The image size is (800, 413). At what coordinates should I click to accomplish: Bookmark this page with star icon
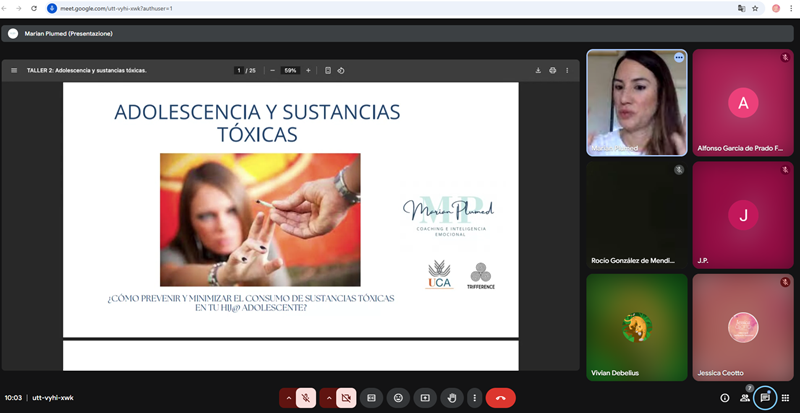coord(755,9)
